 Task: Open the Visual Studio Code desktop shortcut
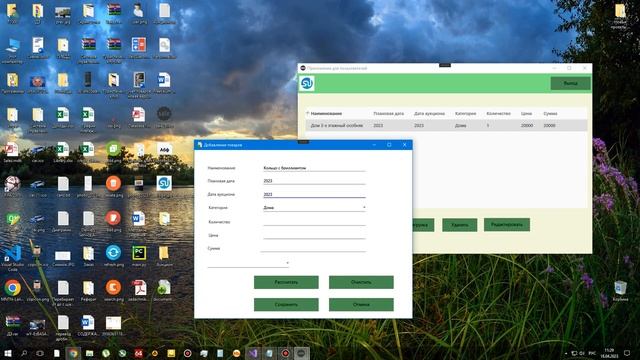point(13,258)
